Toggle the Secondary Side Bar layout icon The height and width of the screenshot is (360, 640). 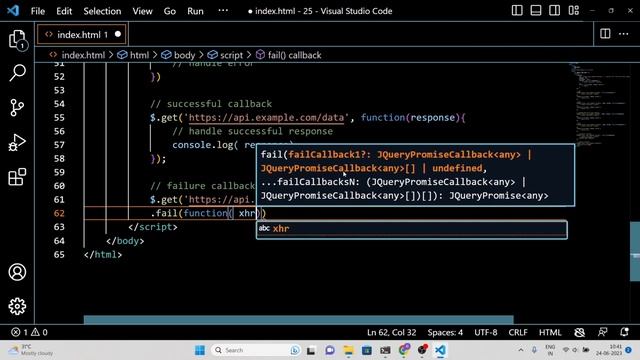coord(554,11)
